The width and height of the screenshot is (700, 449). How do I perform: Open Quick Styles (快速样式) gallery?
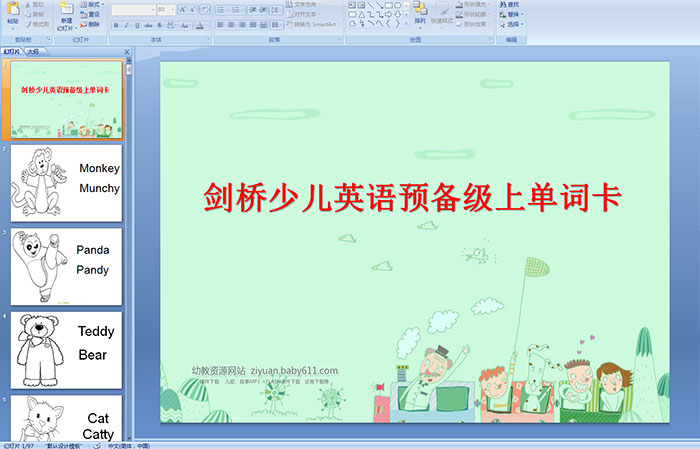click(442, 14)
